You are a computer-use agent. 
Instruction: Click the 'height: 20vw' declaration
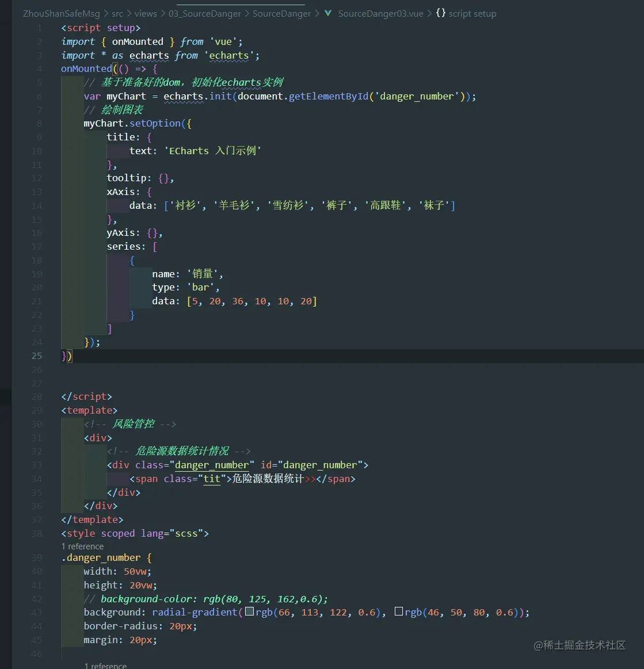(120, 586)
